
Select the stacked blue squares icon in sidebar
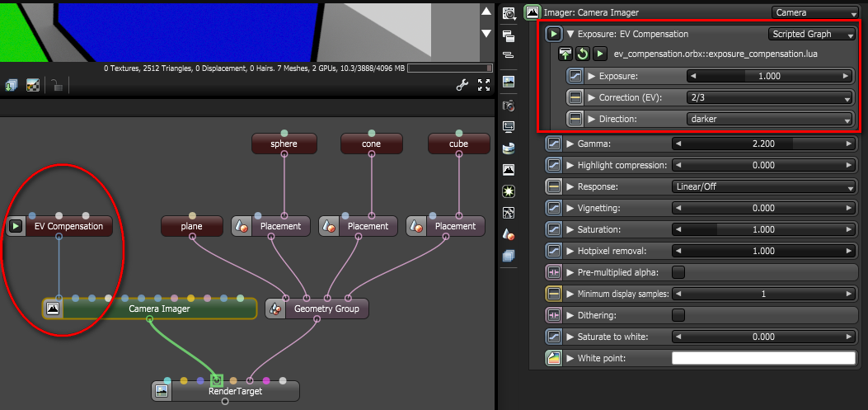point(509,256)
